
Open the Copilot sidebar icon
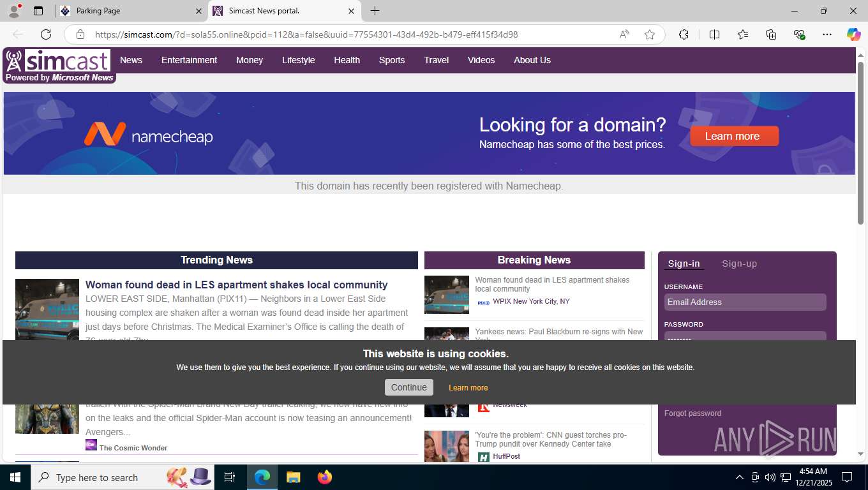(x=853, y=34)
